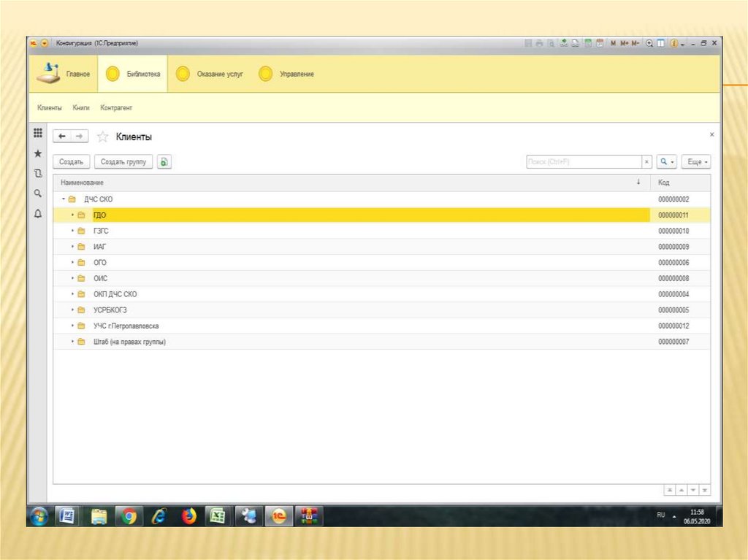Expand the ГЗГС folder
Image resolution: width=748 pixels, height=560 pixels.
72,231
